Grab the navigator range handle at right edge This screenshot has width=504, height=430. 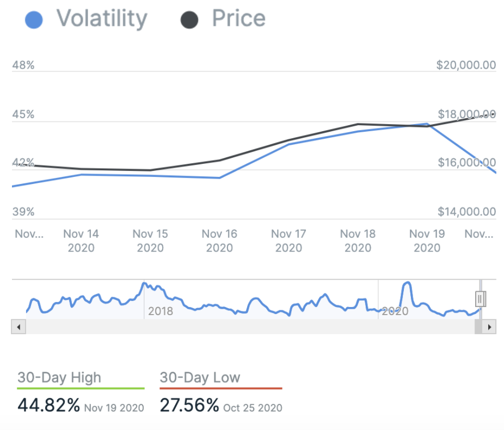(481, 299)
